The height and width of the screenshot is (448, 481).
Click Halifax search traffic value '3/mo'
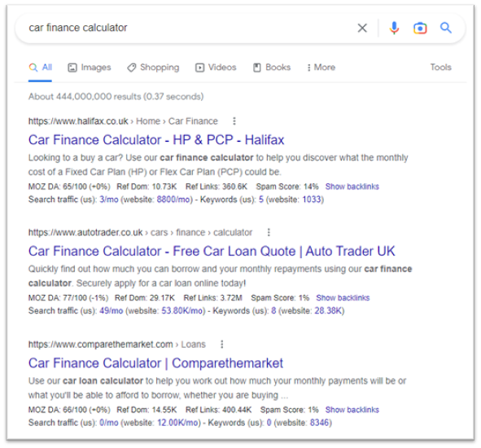(109, 200)
